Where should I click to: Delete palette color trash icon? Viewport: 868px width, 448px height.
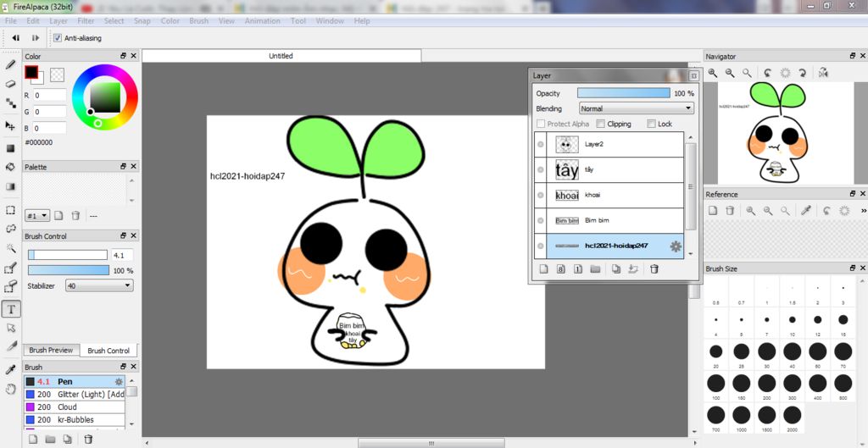pyautogui.click(x=76, y=216)
